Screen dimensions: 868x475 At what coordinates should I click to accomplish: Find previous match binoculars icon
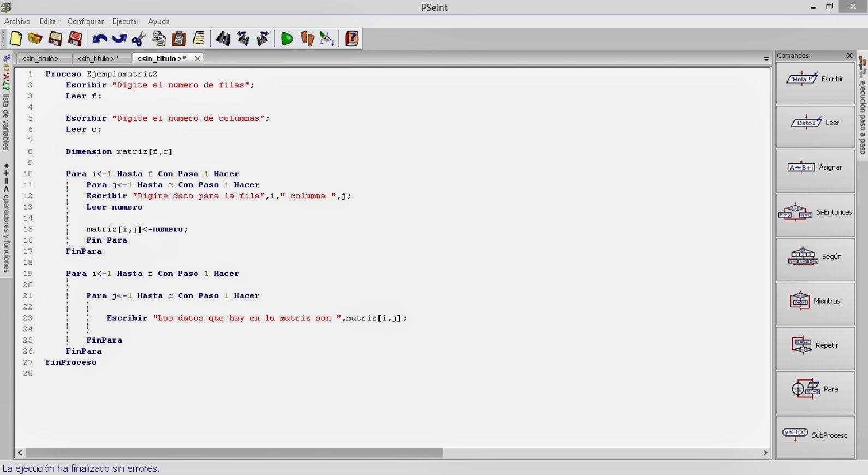click(243, 39)
